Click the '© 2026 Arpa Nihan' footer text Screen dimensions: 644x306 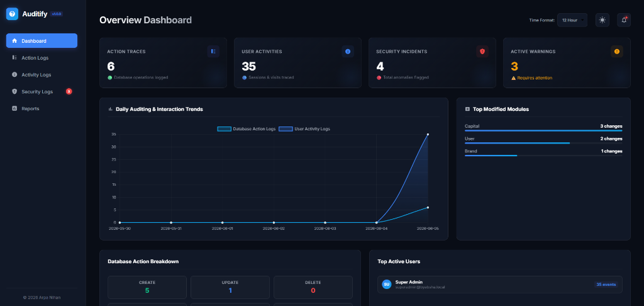click(x=42, y=297)
